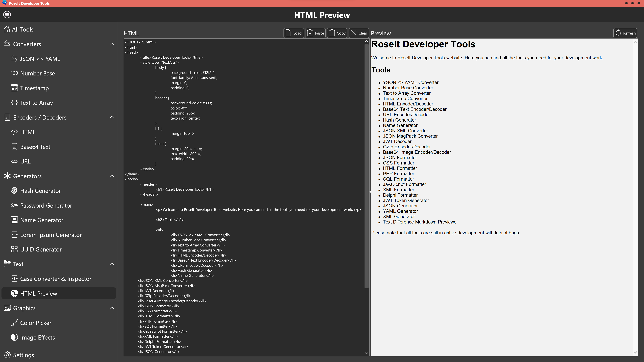Collapse the Generators section
The image size is (644, 362).
(x=112, y=176)
